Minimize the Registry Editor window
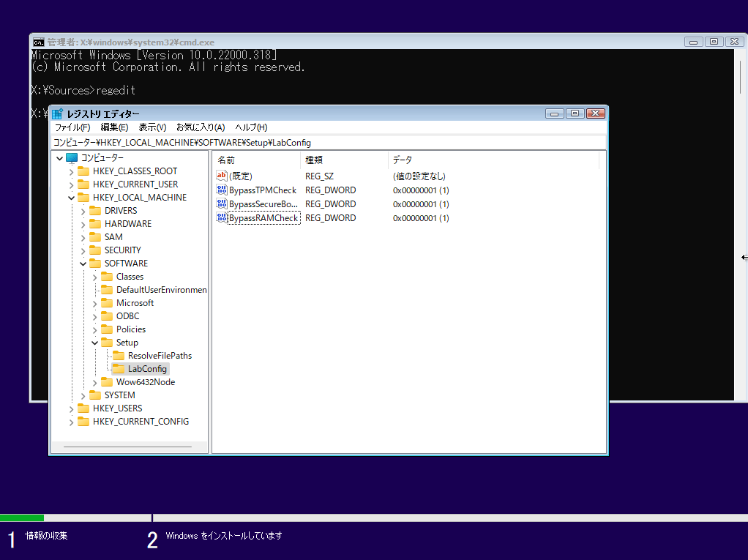 click(x=554, y=113)
